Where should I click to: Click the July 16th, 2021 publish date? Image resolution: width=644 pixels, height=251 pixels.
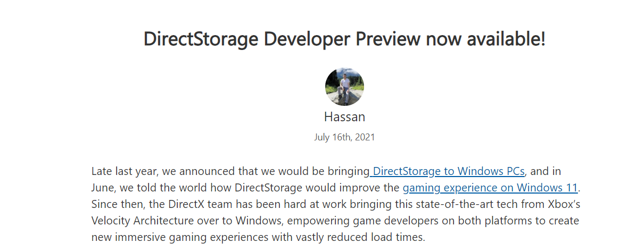click(344, 137)
